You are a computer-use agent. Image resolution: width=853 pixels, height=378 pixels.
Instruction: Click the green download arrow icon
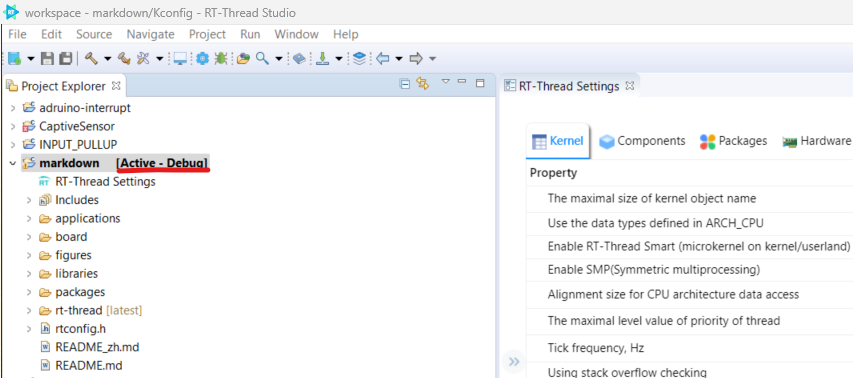click(x=323, y=58)
